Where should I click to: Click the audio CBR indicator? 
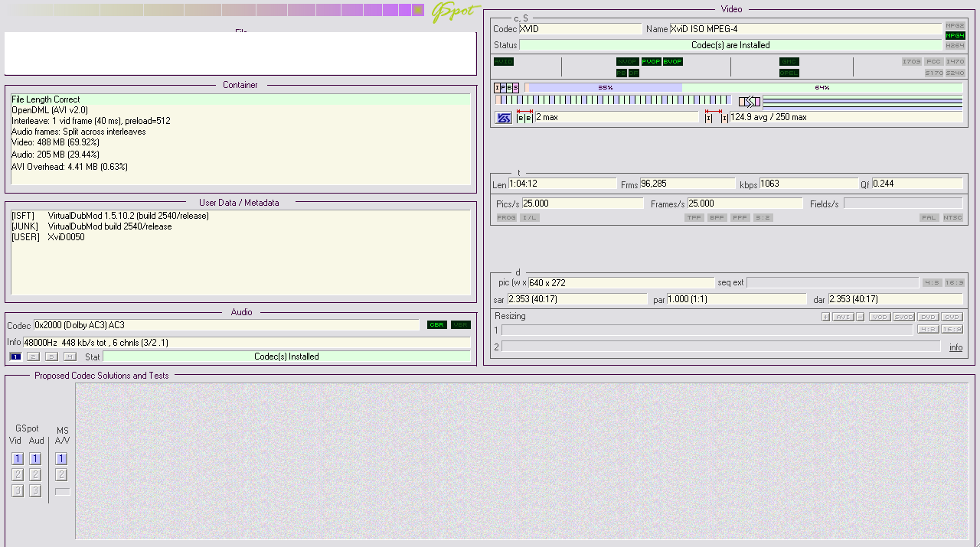point(437,325)
